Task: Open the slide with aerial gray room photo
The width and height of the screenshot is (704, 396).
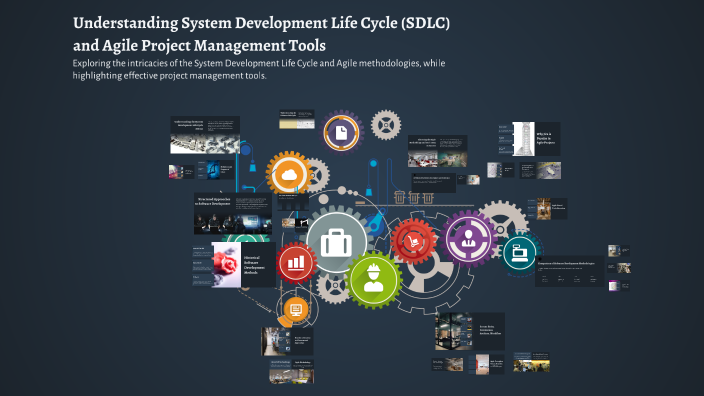Action: click(540, 171)
